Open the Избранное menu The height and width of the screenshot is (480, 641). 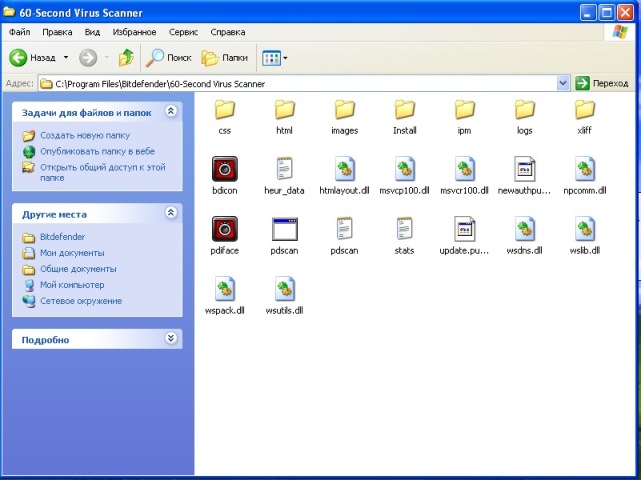[x=134, y=32]
